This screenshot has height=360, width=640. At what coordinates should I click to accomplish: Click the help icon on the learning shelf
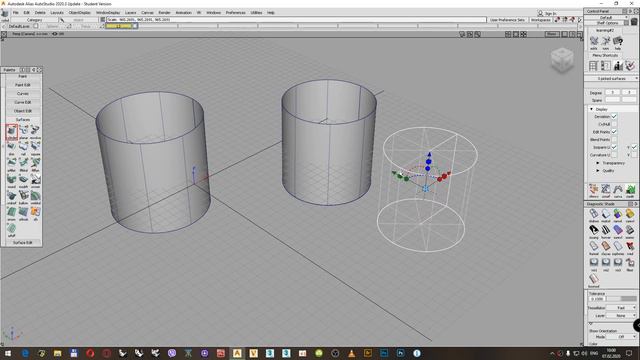coord(618,42)
